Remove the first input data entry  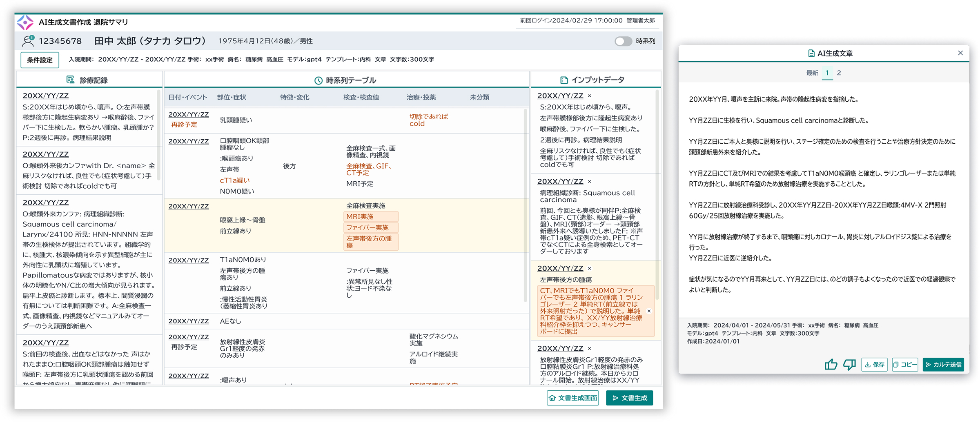(589, 96)
